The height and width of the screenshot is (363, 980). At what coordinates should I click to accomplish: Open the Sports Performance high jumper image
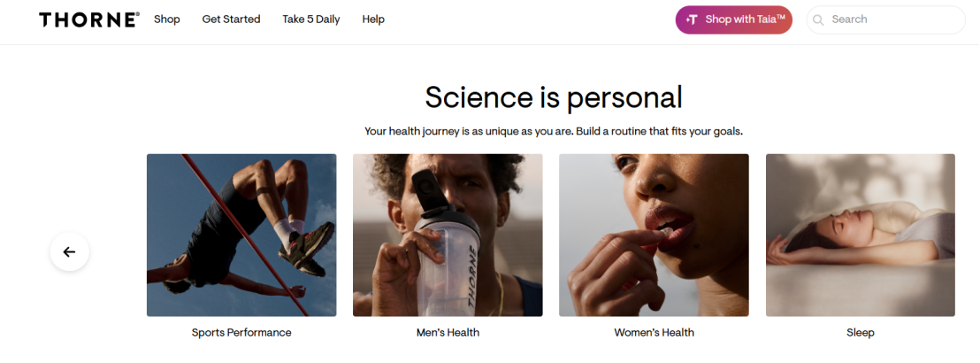point(241,236)
